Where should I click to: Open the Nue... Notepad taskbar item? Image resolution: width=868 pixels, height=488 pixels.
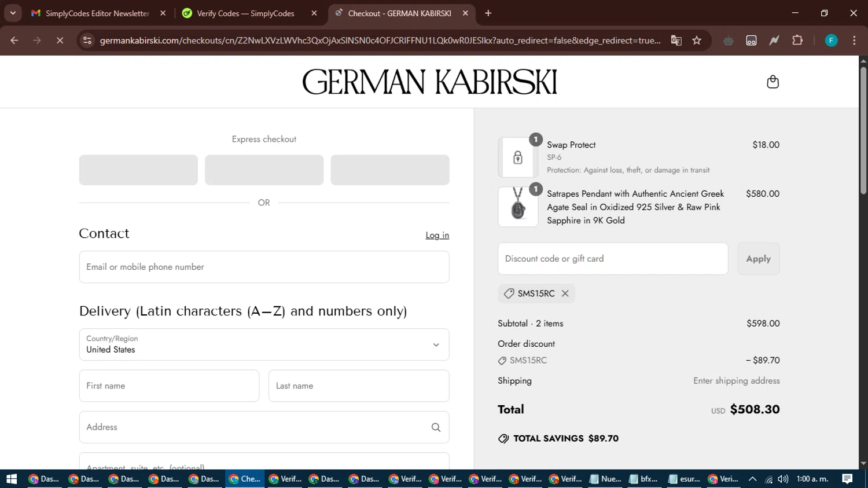(605, 479)
